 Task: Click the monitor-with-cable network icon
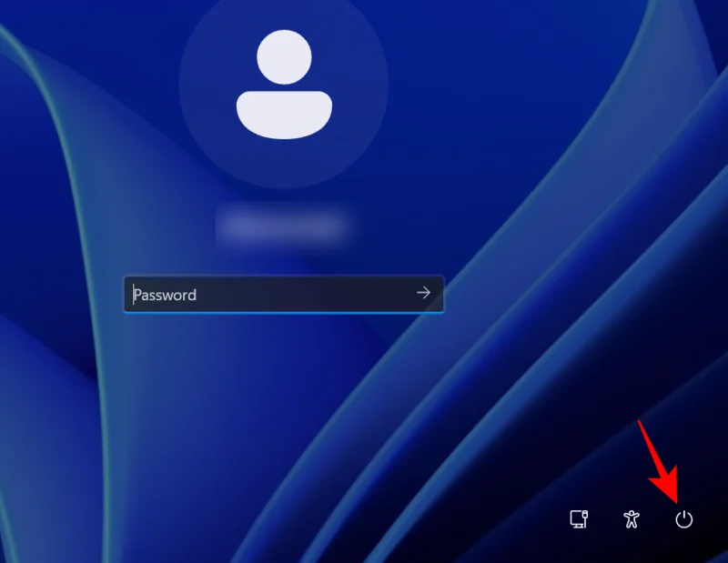[578, 519]
